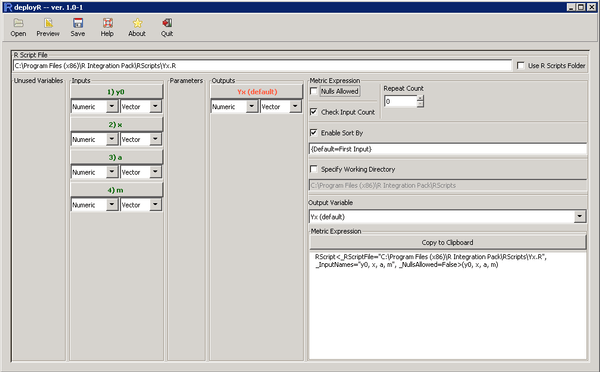Image resolution: width=600 pixels, height=372 pixels.
Task: Open the Vector dropdown for input x
Action: tap(155, 139)
